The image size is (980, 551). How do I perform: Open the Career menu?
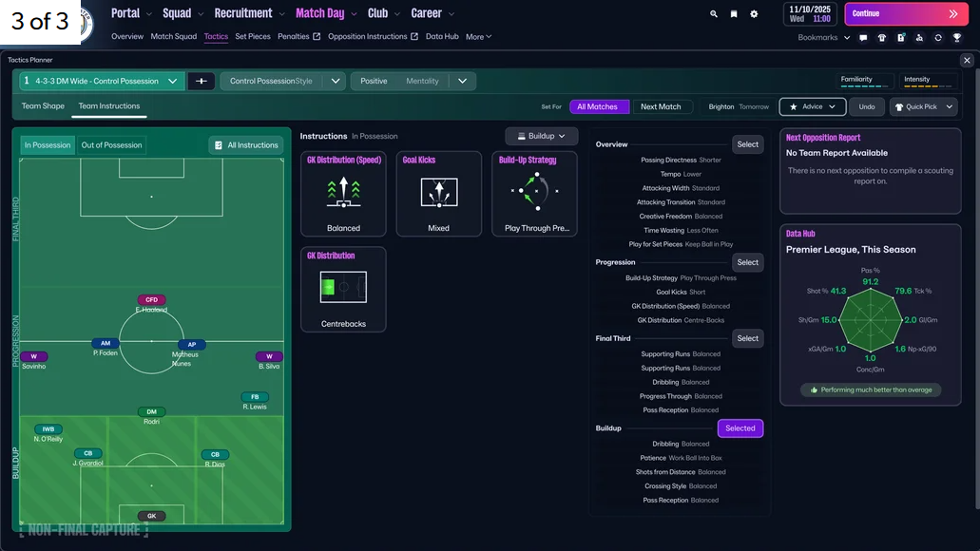[x=432, y=13]
